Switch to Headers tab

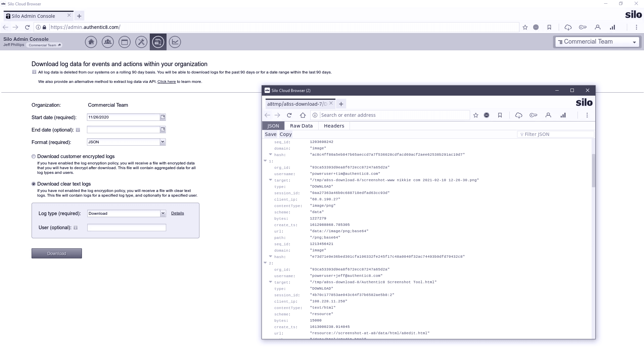click(x=334, y=126)
